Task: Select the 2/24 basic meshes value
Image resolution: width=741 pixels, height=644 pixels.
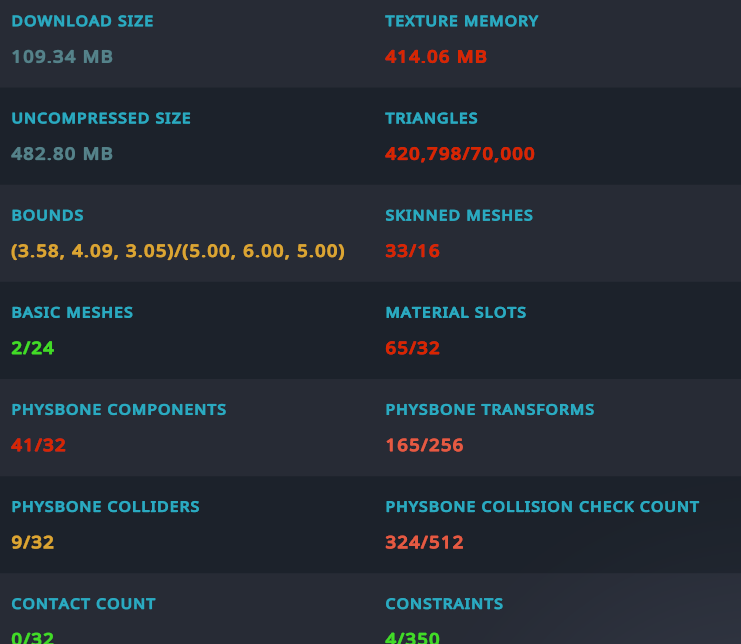Action: point(33,348)
